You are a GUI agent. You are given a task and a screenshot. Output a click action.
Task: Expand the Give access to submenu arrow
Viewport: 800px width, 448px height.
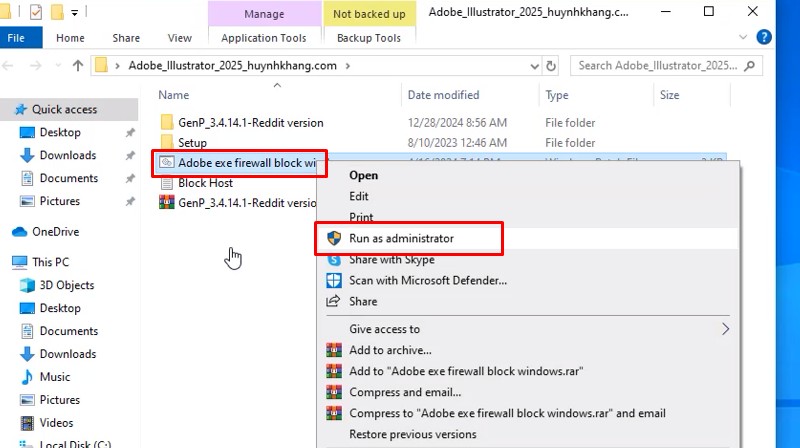726,329
